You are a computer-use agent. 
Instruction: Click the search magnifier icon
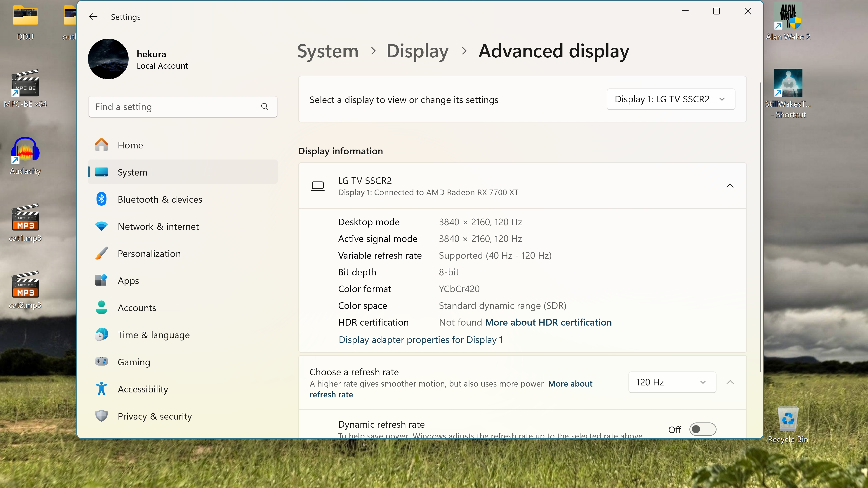(265, 107)
